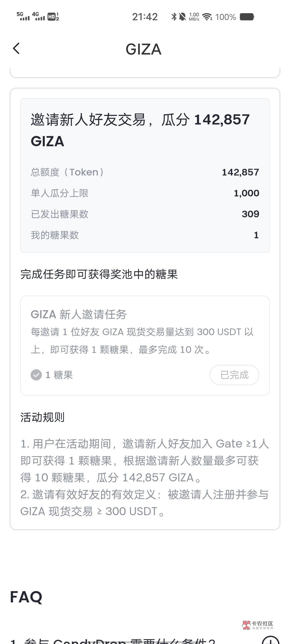
Task: Open the GIZA 新人邀请任务 card title
Action: coord(79,314)
